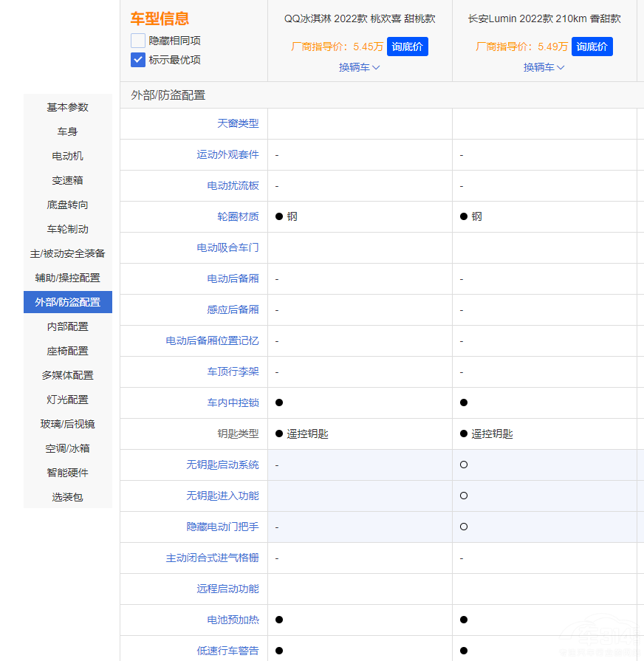Switch to the 基本参数 section
This screenshot has width=644, height=661.
(67, 106)
